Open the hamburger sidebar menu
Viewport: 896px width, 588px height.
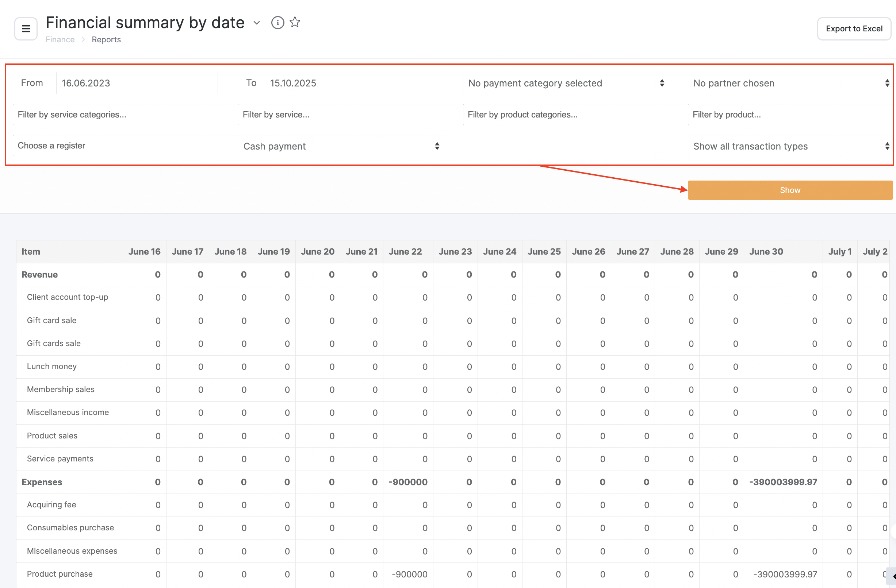coord(26,28)
